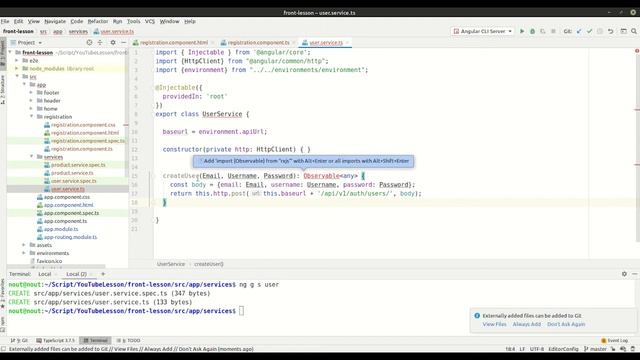Show Git history clock icon
640x360 pixels.
(600, 31)
